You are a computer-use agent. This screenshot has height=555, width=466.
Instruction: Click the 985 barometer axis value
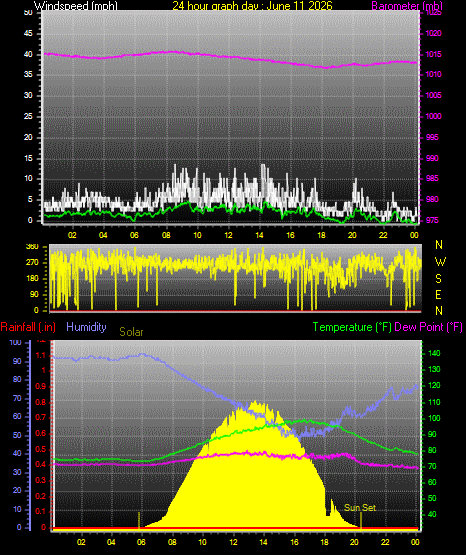point(432,178)
